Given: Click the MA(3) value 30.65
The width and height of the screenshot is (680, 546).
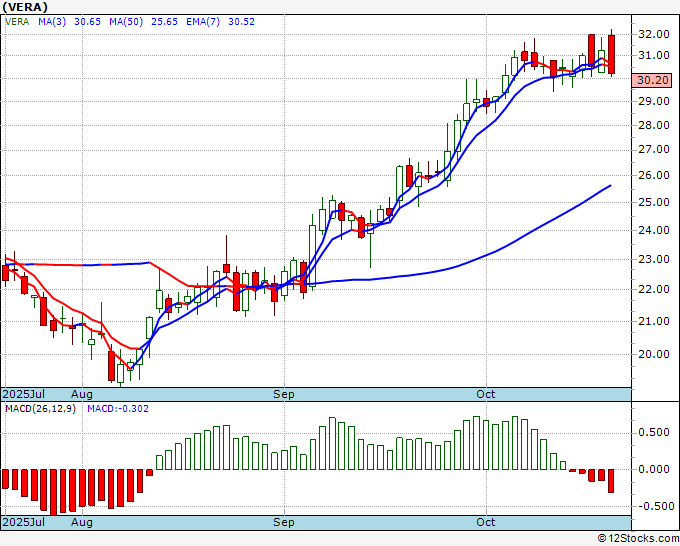Looking at the screenshot, I should [87, 22].
